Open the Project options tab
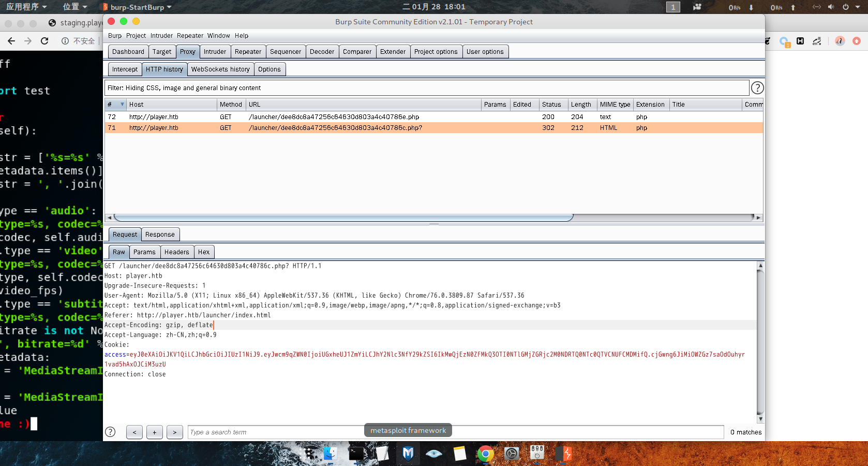This screenshot has width=868, height=466. point(436,52)
